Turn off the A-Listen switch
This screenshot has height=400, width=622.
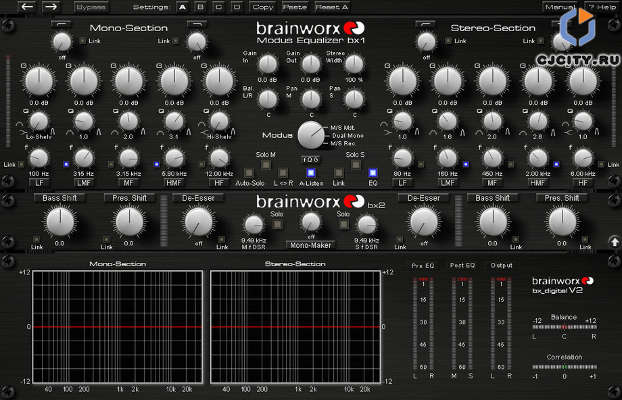[311, 173]
